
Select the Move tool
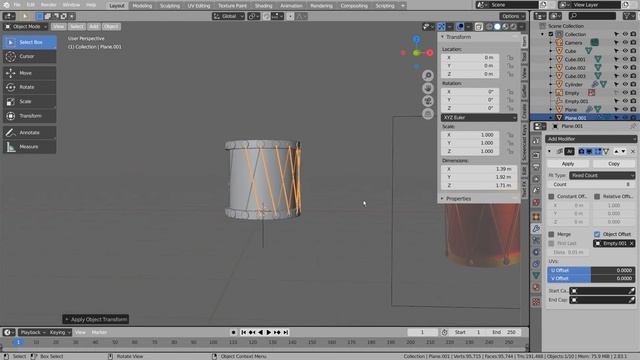[29, 73]
